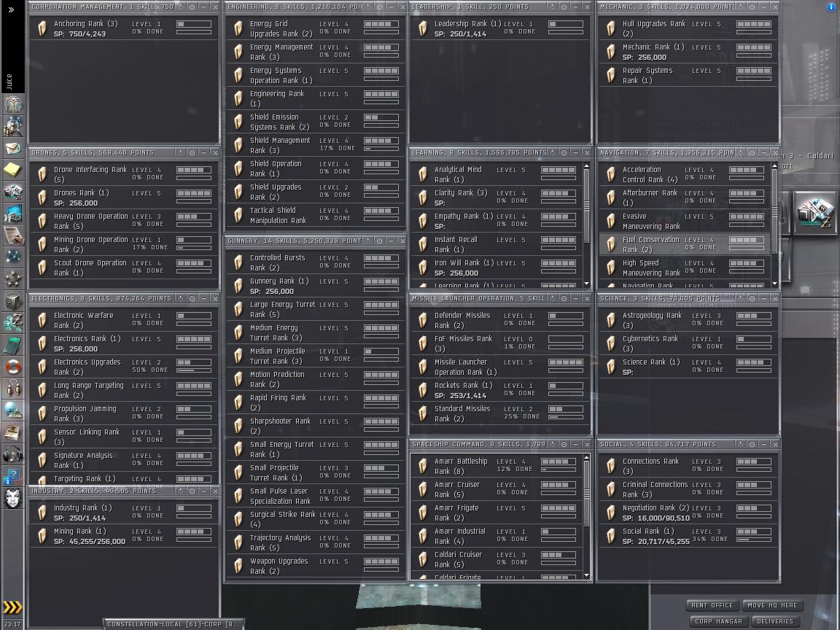Image resolution: width=840 pixels, height=630 pixels.
Task: Click the blue info icon at top right
Action: click(x=831, y=7)
